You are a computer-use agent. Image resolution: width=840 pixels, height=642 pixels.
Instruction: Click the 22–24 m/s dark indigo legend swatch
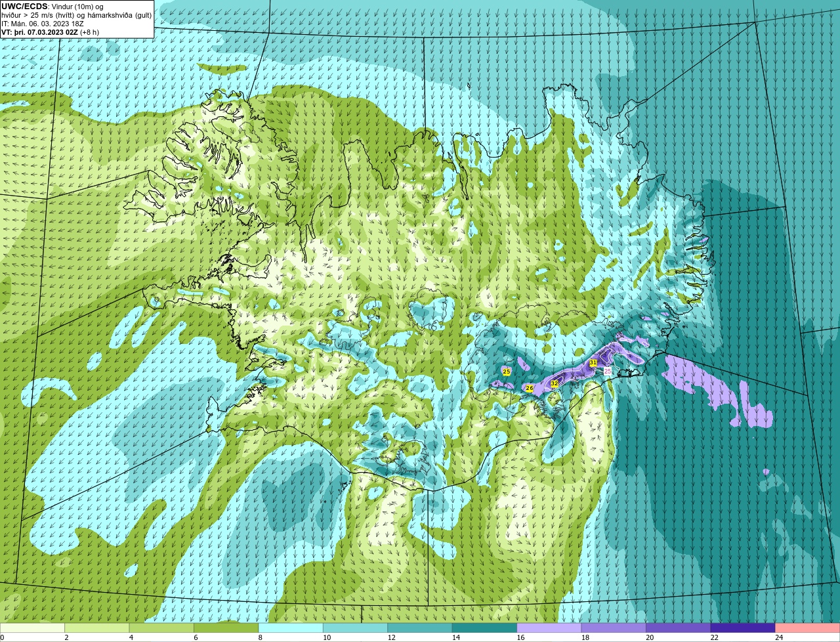pyautogui.click(x=743, y=628)
